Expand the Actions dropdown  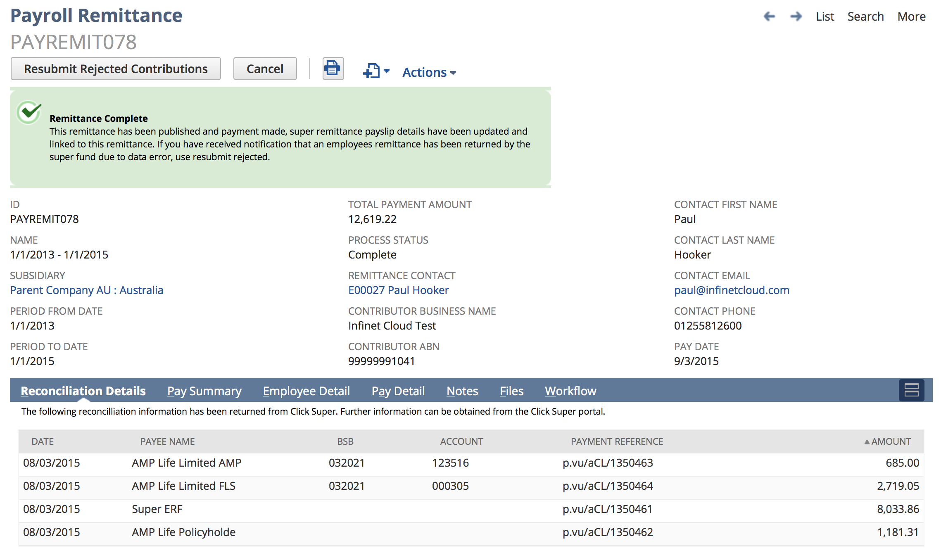(429, 72)
